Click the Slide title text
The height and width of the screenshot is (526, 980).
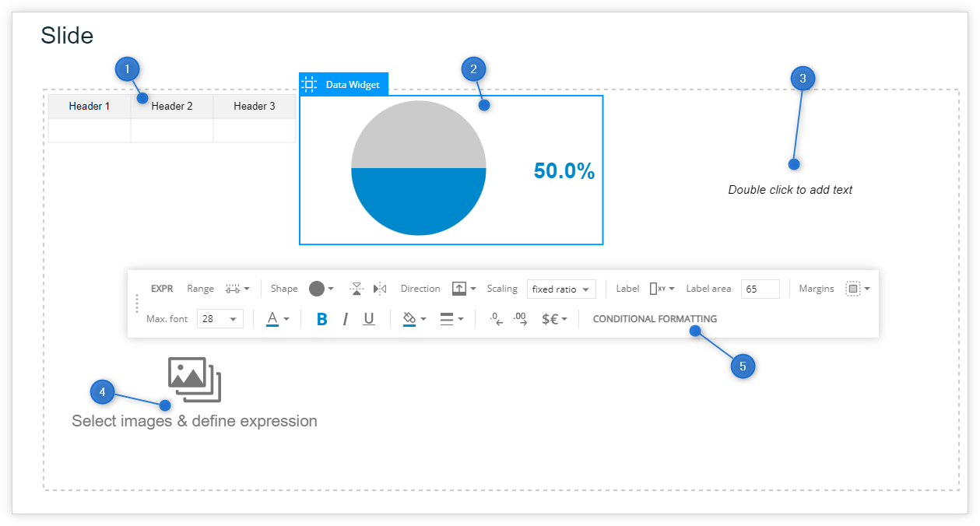coord(67,35)
